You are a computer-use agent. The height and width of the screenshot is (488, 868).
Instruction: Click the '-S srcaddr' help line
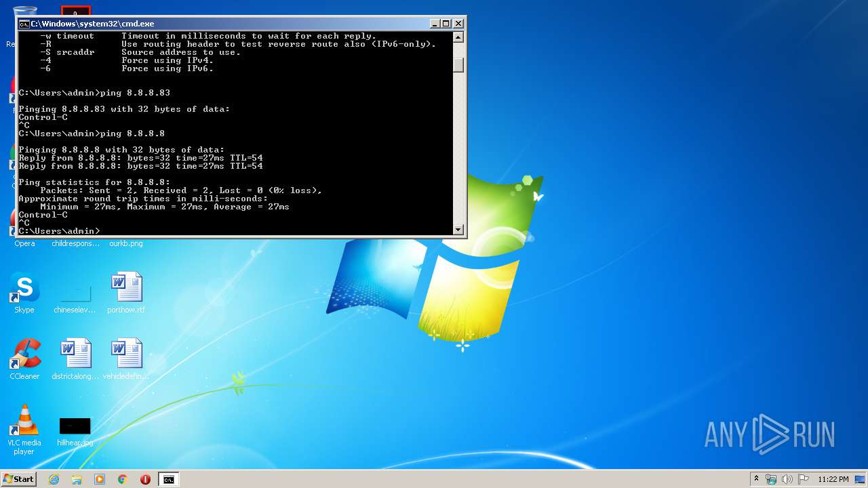click(140, 52)
